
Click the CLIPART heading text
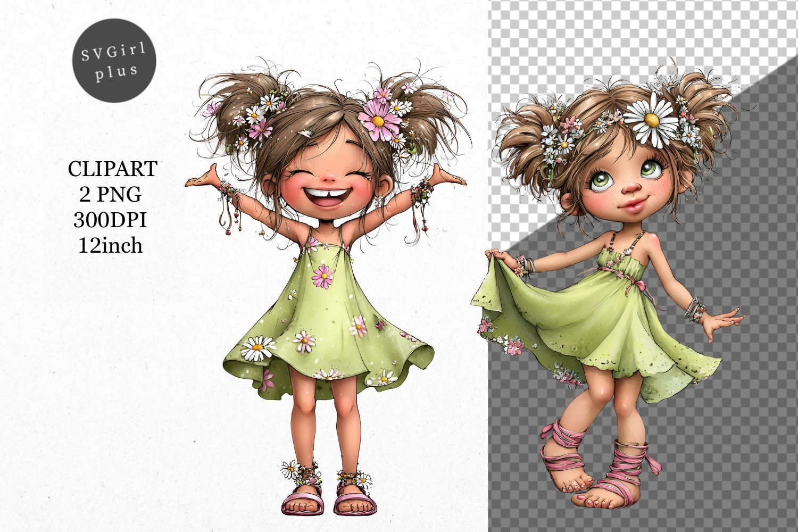112,169
